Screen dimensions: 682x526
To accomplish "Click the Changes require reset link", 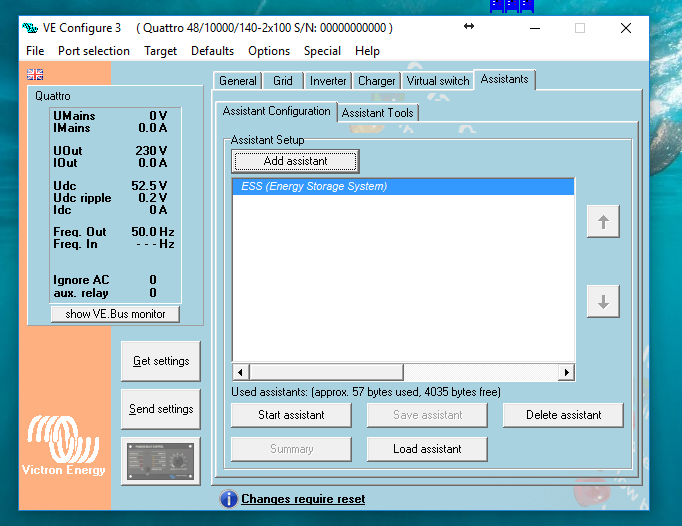I will point(303,499).
